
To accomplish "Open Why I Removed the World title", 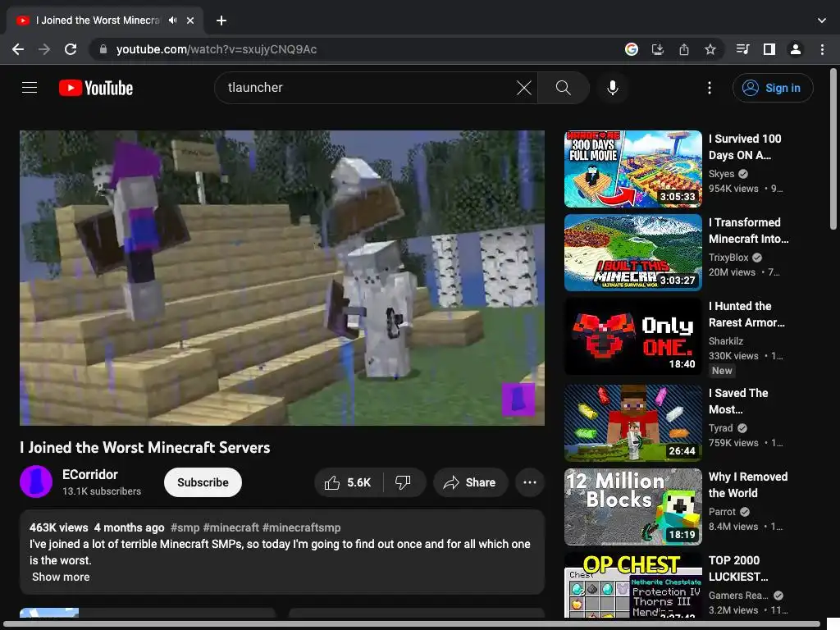I will coord(748,484).
